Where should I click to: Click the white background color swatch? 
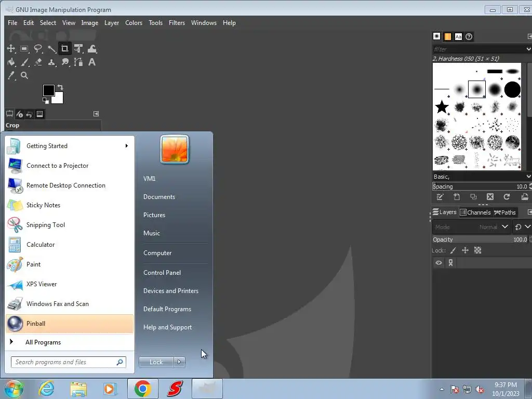tap(58, 99)
